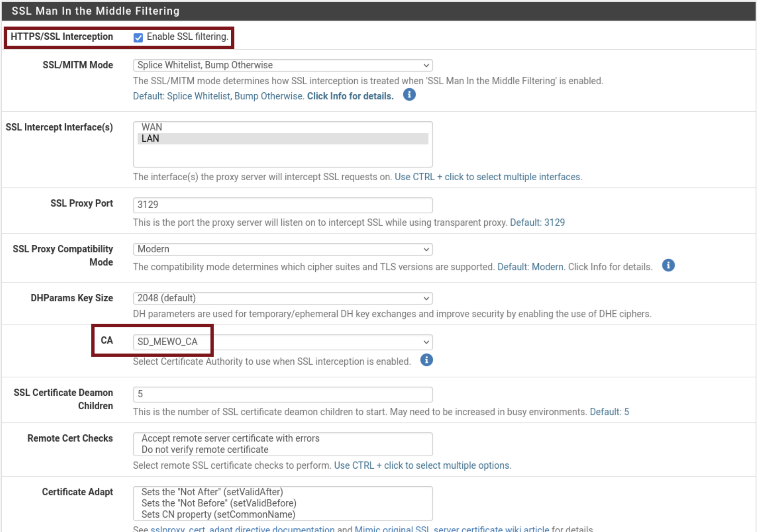Select Sets the "Not Before" (setValidBefore) option
The image size is (757, 532).
(x=219, y=503)
